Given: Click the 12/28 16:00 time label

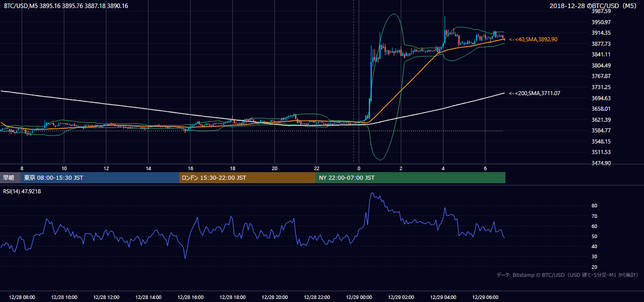Looking at the screenshot, I should tap(190, 297).
